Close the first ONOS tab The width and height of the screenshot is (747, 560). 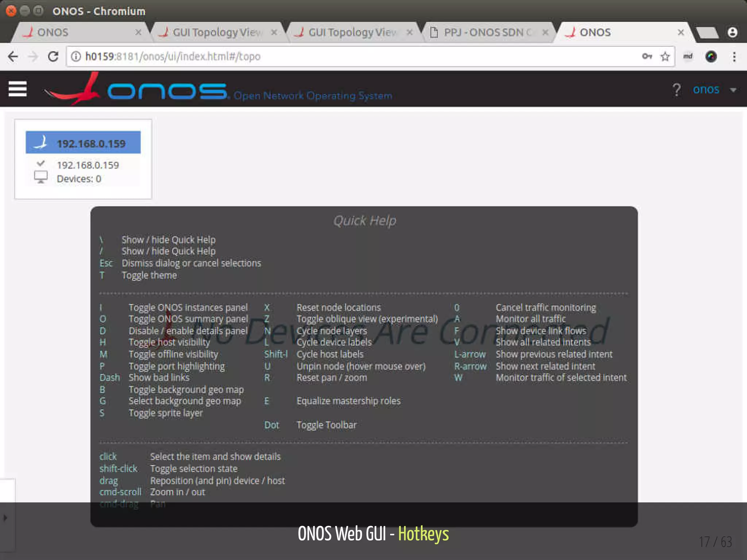click(138, 32)
